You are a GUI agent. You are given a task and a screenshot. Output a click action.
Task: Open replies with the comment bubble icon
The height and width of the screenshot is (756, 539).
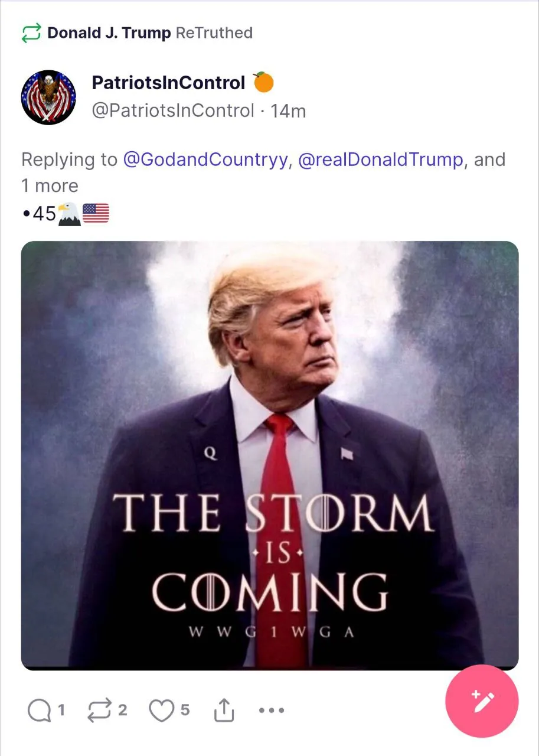(39, 711)
